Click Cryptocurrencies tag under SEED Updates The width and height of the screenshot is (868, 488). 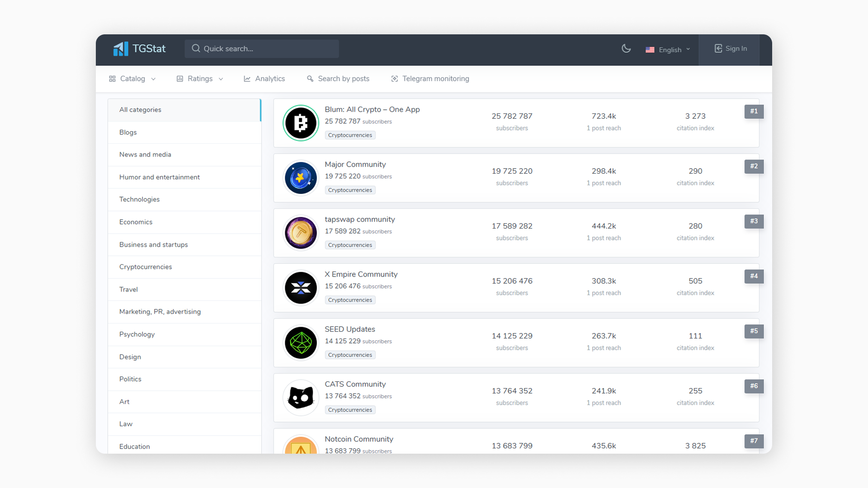click(x=350, y=355)
